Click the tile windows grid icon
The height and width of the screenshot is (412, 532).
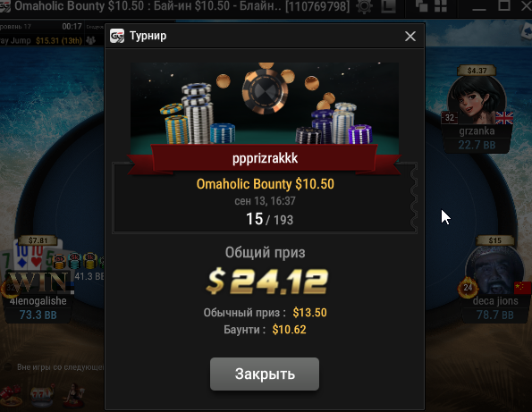(441, 5)
